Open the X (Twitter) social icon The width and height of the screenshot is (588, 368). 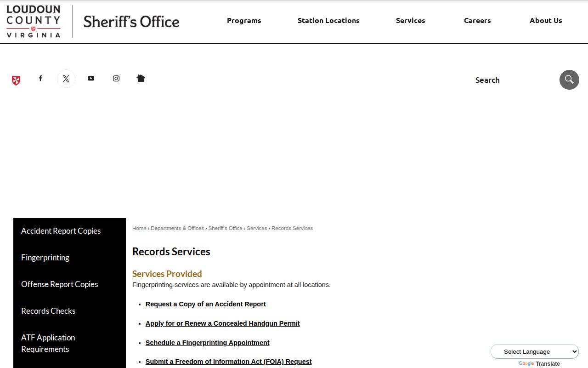pos(66,79)
